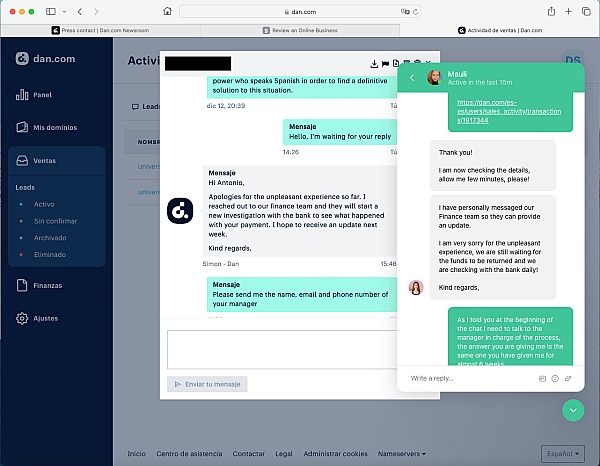This screenshot has height=466, width=600.
Task: Click the agent avatar beside Kind regards bubble
Action: [x=416, y=288]
